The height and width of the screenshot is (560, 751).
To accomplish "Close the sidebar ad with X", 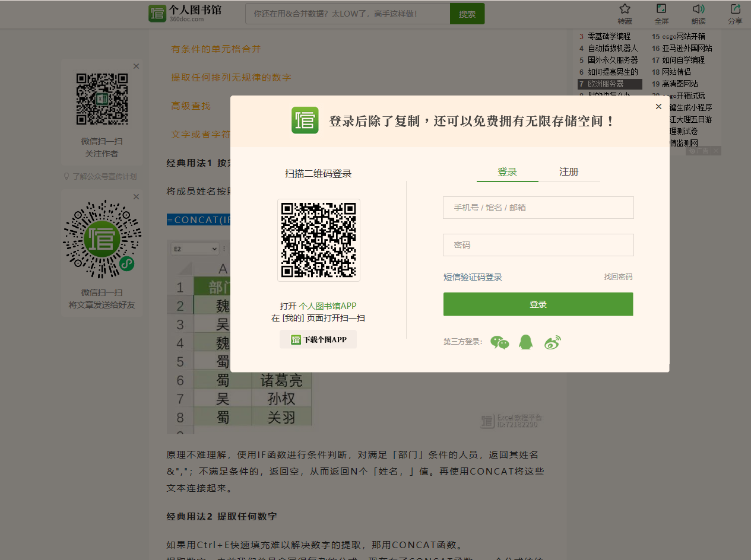I will [716, 151].
